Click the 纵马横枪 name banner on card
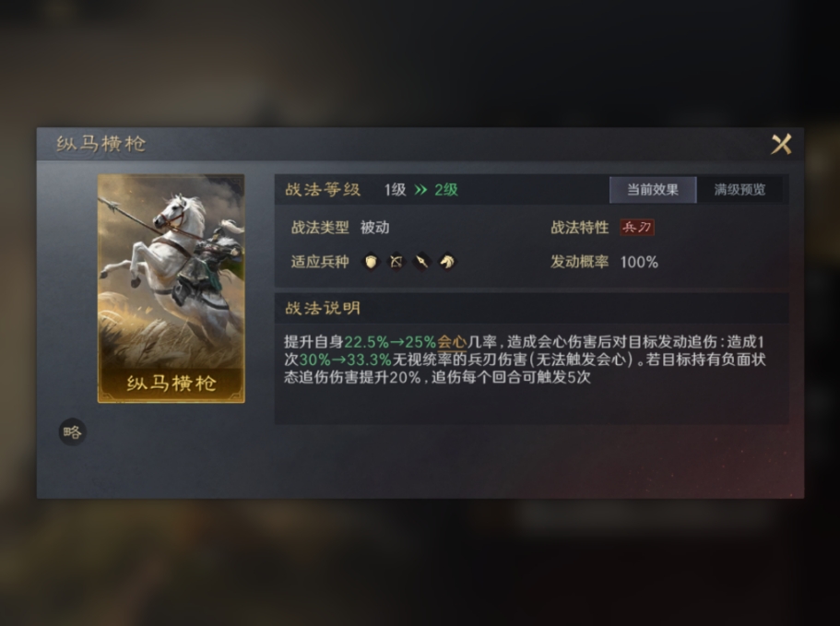 pyautogui.click(x=172, y=383)
